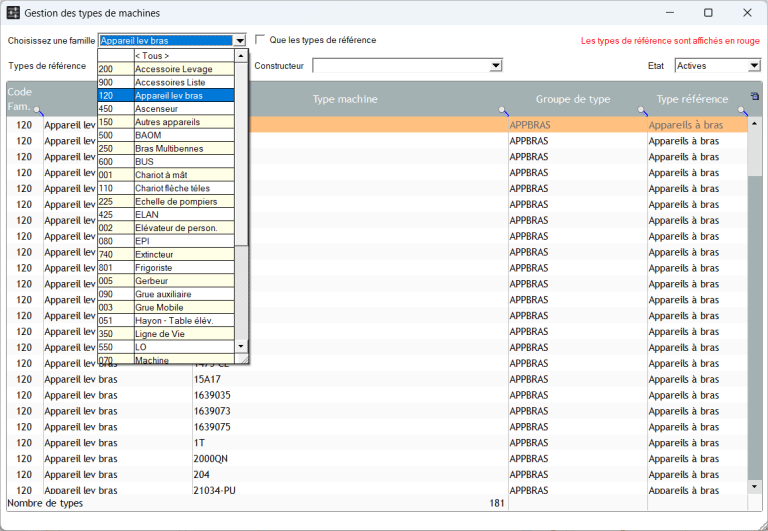Select 'Autres appareils' in dropdown list
The height and width of the screenshot is (531, 768).
tap(166, 121)
